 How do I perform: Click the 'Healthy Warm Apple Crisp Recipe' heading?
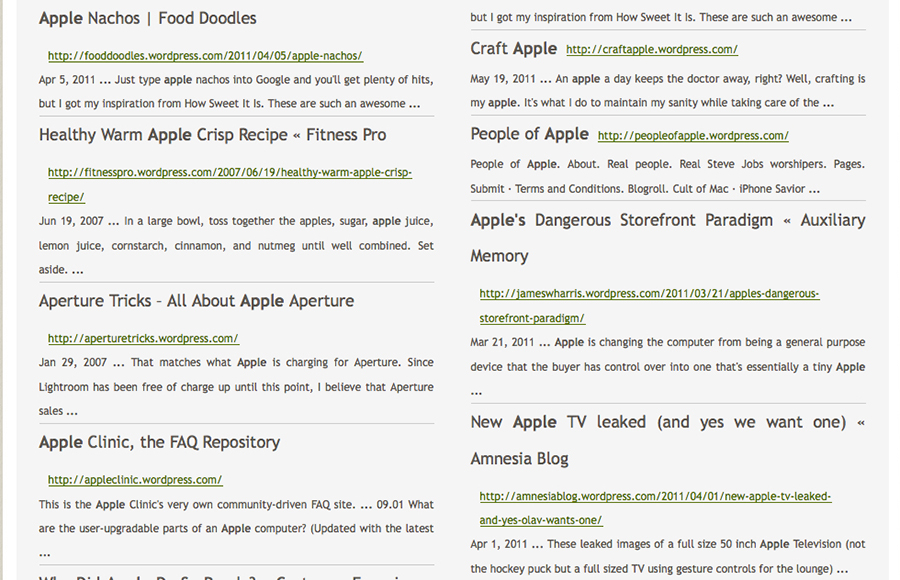pyautogui.click(x=212, y=135)
